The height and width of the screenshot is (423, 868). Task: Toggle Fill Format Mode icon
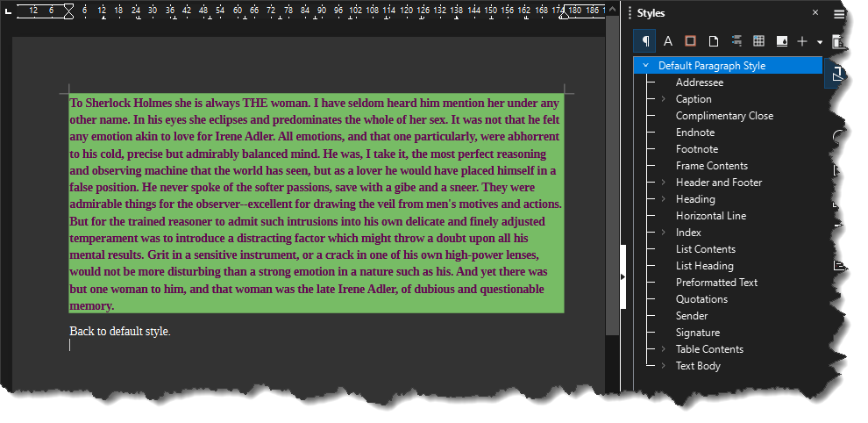[782, 41]
